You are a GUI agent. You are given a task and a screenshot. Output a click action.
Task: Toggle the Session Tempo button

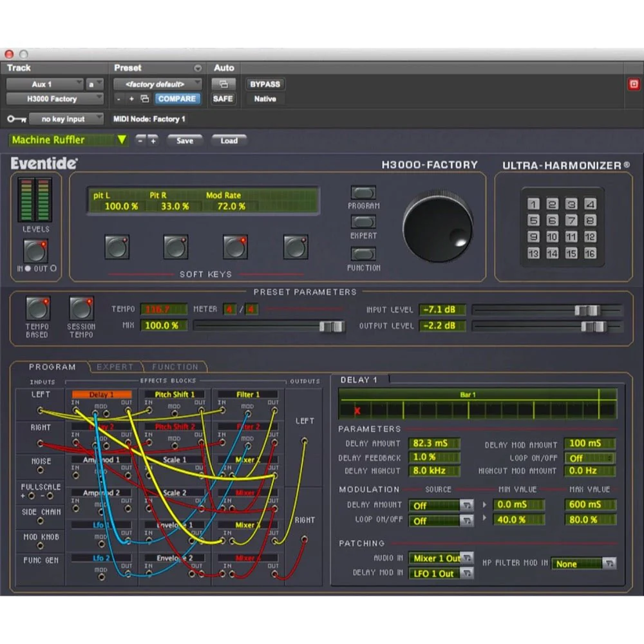(81, 309)
